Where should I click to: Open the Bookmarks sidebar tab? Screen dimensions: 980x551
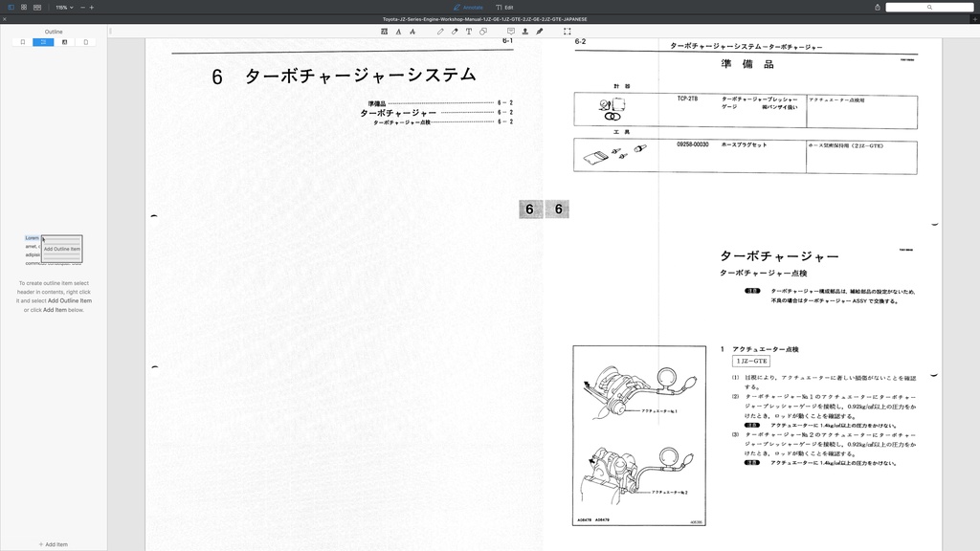[22, 42]
